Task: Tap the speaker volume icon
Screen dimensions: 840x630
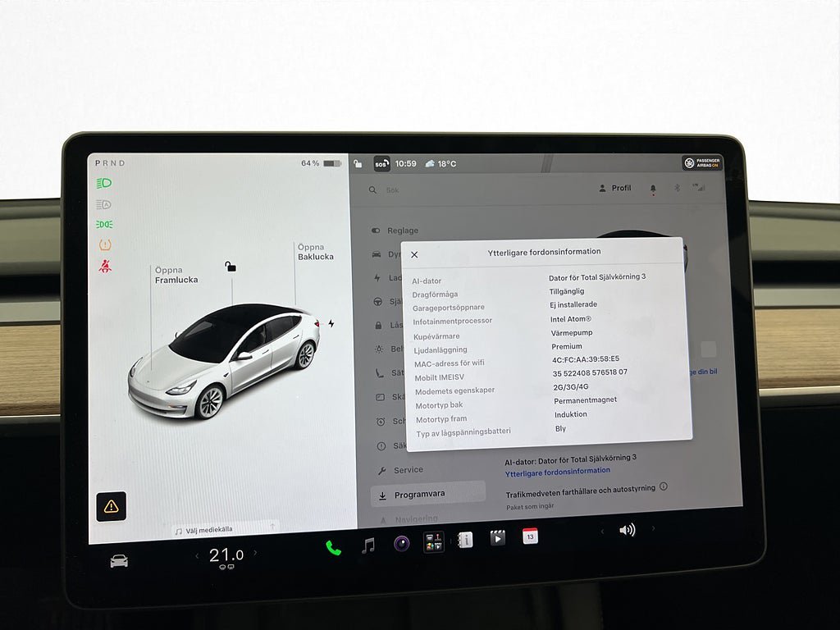Action: tap(627, 531)
